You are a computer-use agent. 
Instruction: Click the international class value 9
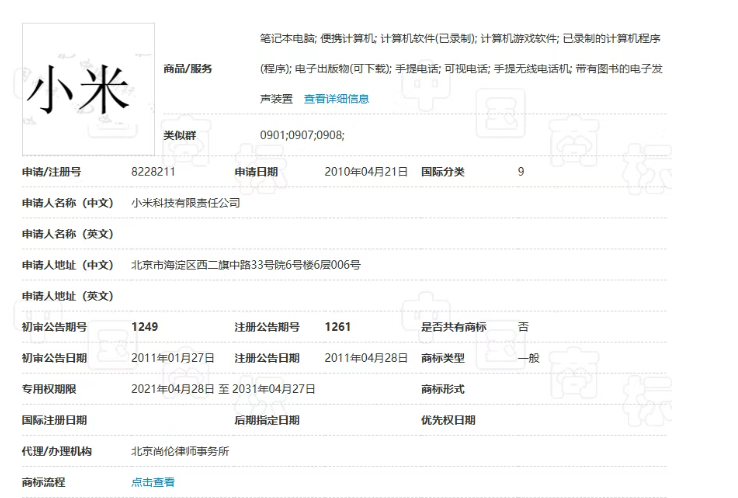521,172
